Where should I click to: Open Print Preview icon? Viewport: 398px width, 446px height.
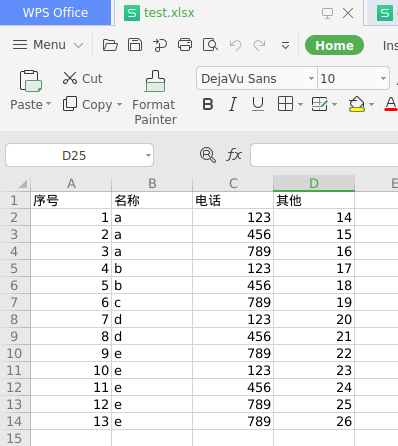[x=210, y=45]
